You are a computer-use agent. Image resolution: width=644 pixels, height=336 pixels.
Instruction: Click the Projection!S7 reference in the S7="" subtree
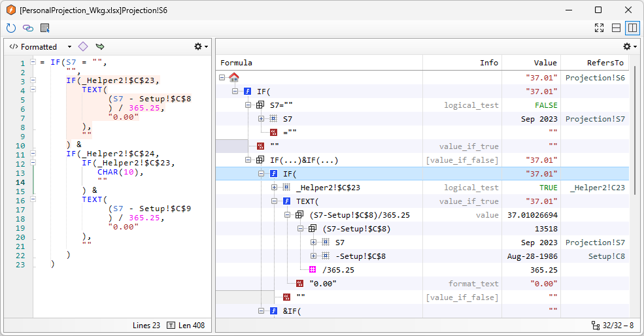[x=595, y=119]
